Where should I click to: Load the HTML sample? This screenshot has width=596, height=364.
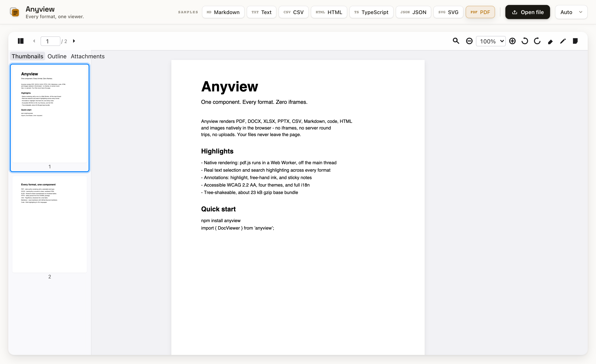coord(329,12)
